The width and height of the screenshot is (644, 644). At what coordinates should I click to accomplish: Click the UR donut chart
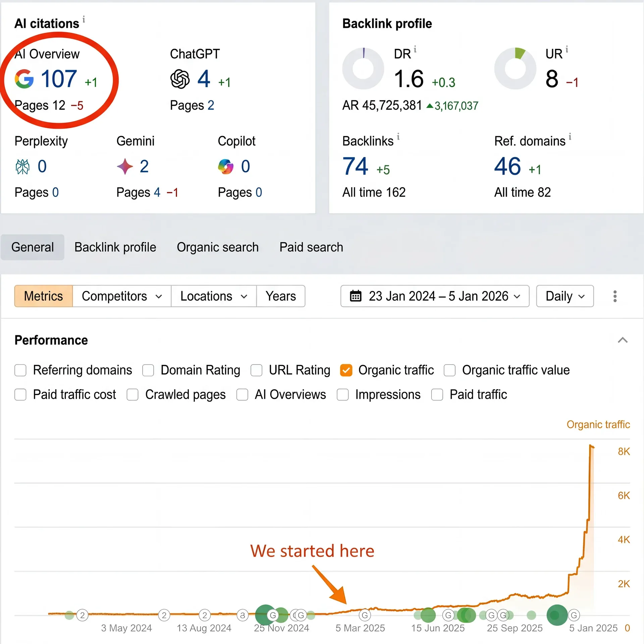(516, 68)
